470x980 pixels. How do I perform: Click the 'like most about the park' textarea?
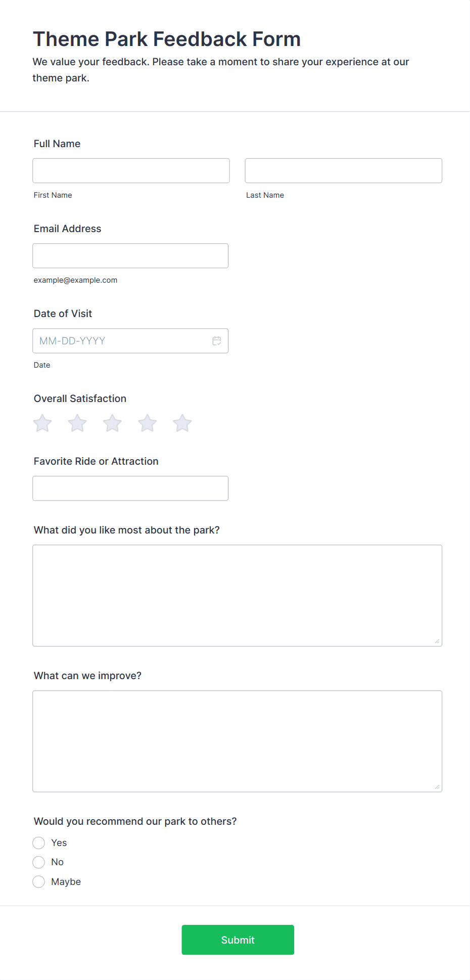[x=237, y=595]
